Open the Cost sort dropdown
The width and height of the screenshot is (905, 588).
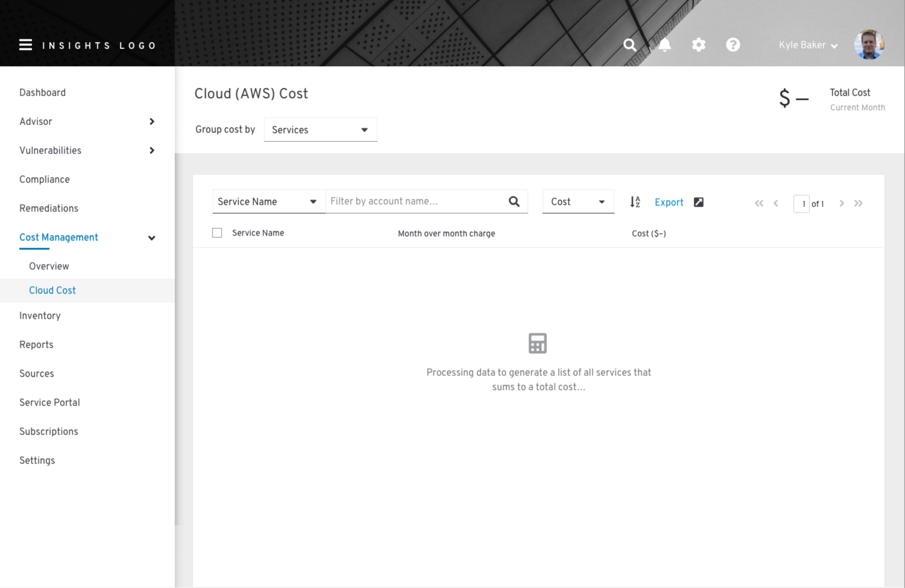[578, 201]
